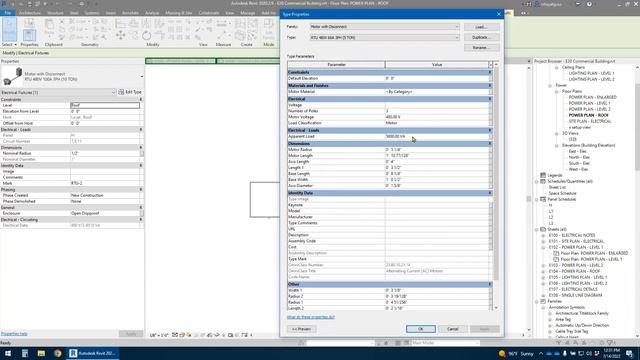Open the type selector dropdown in Properties palette
The width and height of the screenshot is (640, 360).
(142, 77)
